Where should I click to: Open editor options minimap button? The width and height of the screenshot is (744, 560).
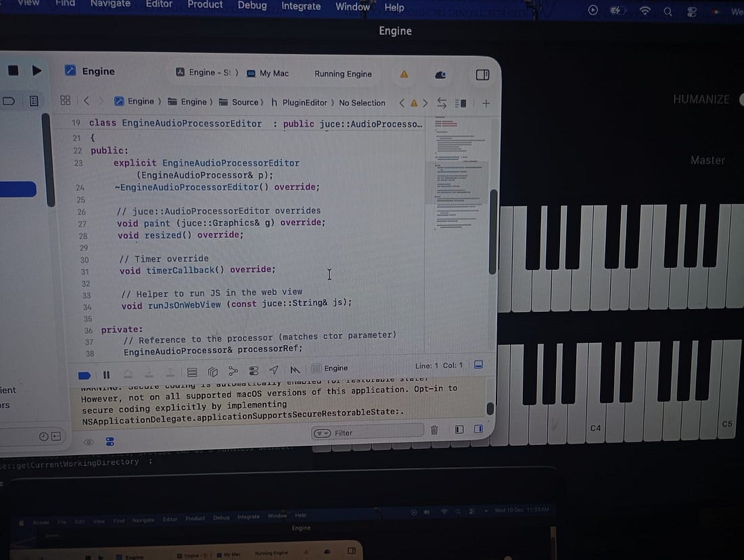click(x=461, y=103)
